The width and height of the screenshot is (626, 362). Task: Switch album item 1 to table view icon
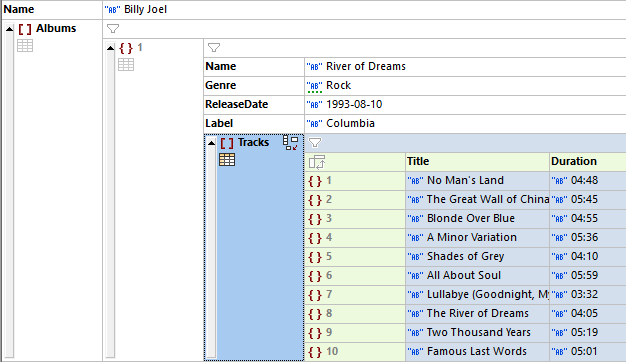(126, 65)
